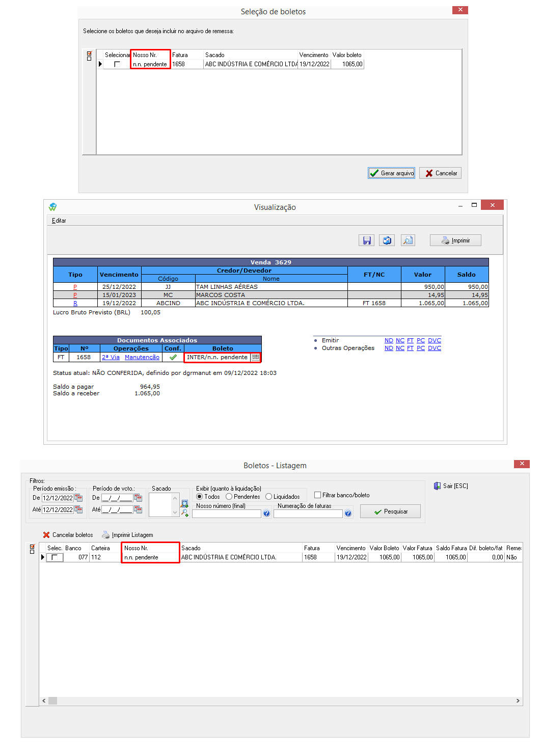Click the Nosso número (final) input field
Viewport: 542px width, 756px height.
(227, 514)
